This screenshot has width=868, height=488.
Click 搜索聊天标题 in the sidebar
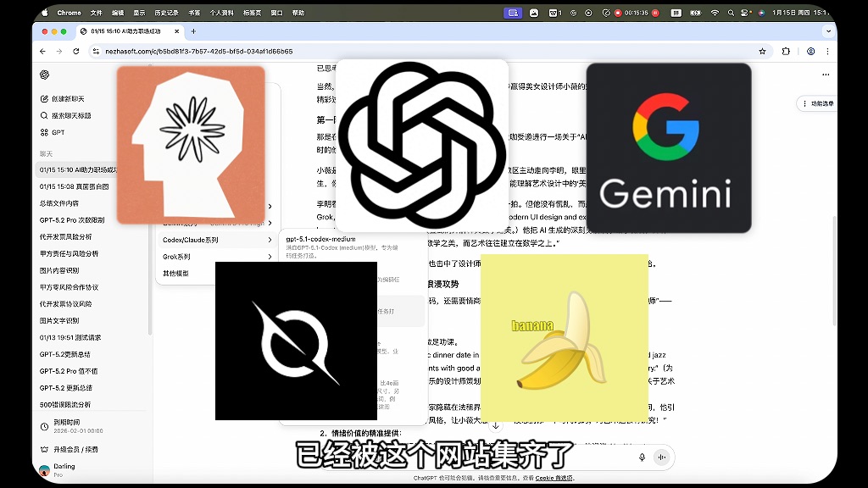point(71,115)
